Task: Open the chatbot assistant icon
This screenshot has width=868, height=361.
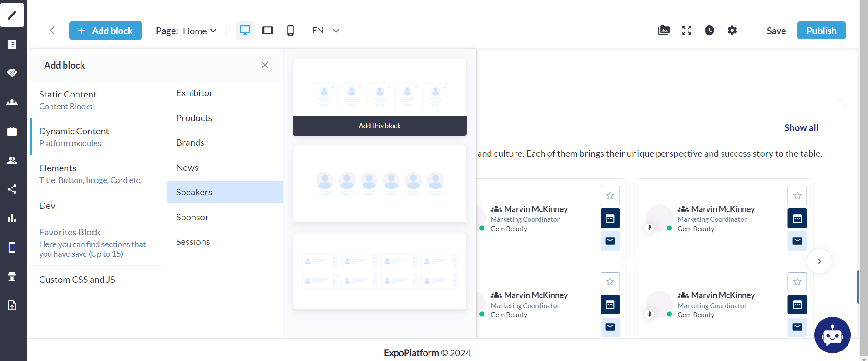Action: [833, 335]
